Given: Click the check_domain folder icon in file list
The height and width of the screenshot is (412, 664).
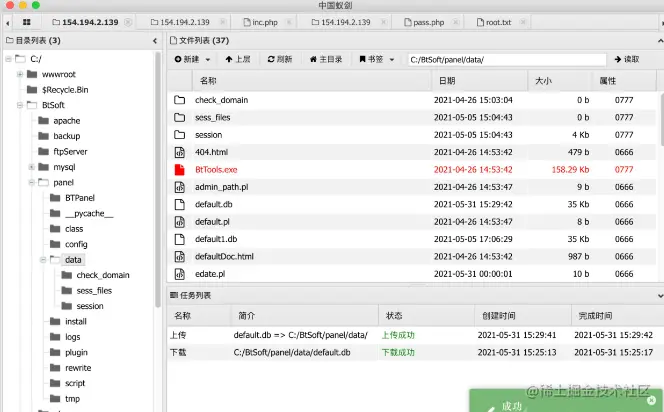Looking at the screenshot, I should coord(180,100).
